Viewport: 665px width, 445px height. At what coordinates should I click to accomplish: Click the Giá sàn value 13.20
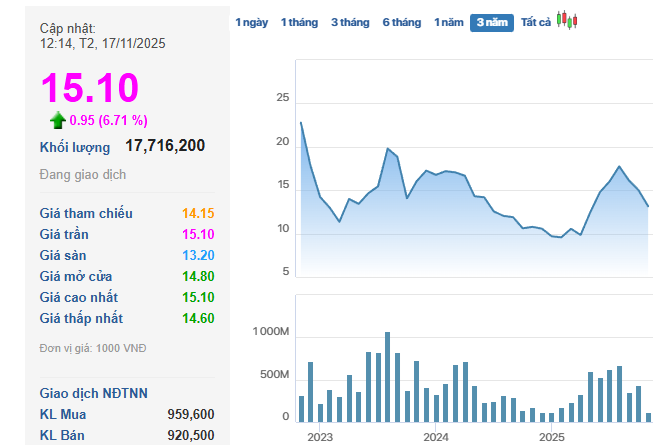tap(198, 255)
